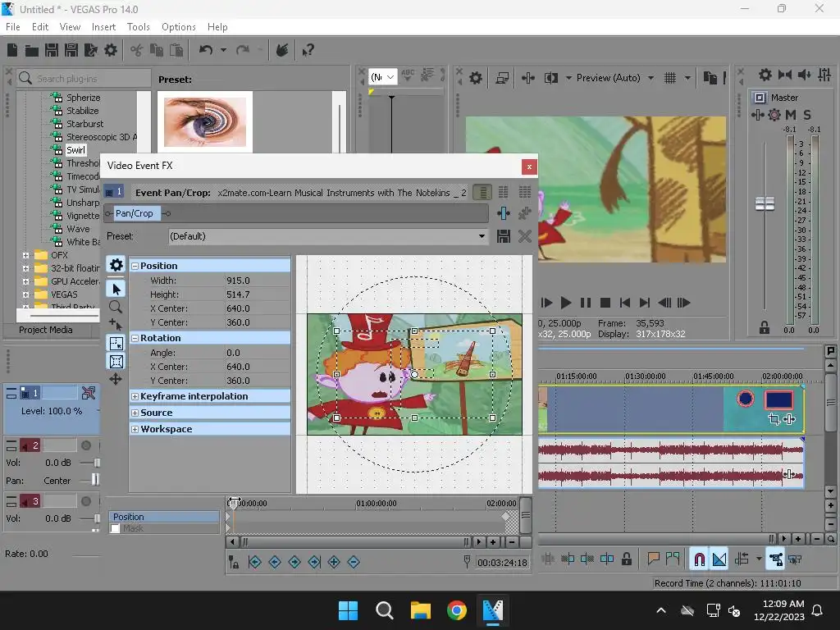Open Pan/Crop options gear icon
The height and width of the screenshot is (630, 840).
pos(116,265)
